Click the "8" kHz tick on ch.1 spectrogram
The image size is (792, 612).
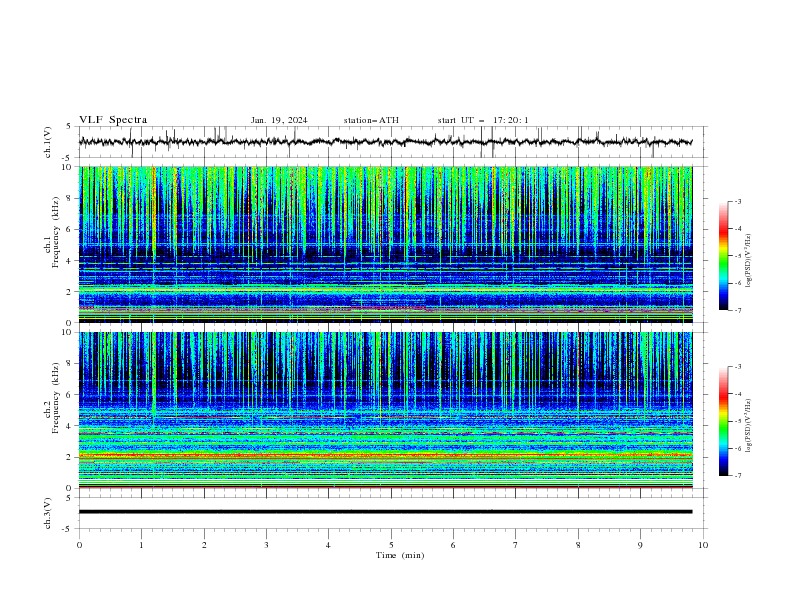click(70, 198)
